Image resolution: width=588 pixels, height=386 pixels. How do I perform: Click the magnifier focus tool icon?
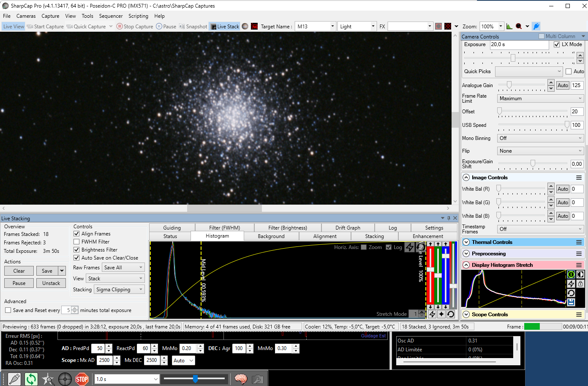coord(519,26)
